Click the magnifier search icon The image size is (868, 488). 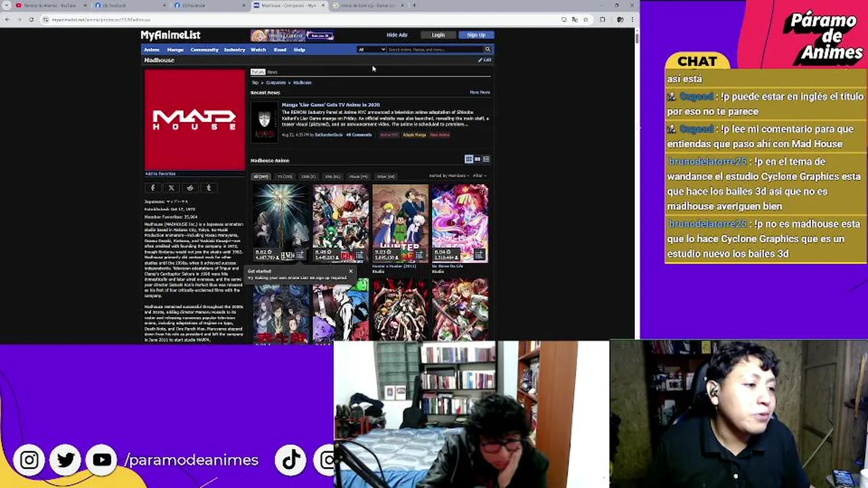[487, 49]
